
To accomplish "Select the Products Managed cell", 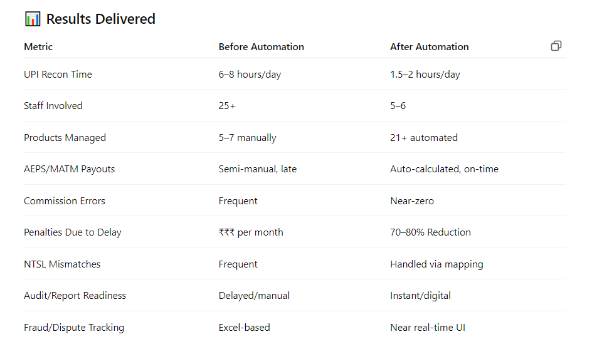I will tap(65, 138).
